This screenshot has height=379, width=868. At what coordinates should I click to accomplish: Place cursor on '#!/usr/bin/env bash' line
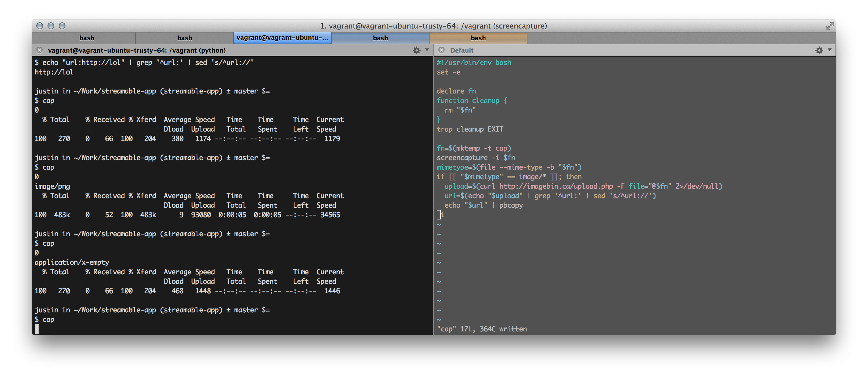coord(474,62)
